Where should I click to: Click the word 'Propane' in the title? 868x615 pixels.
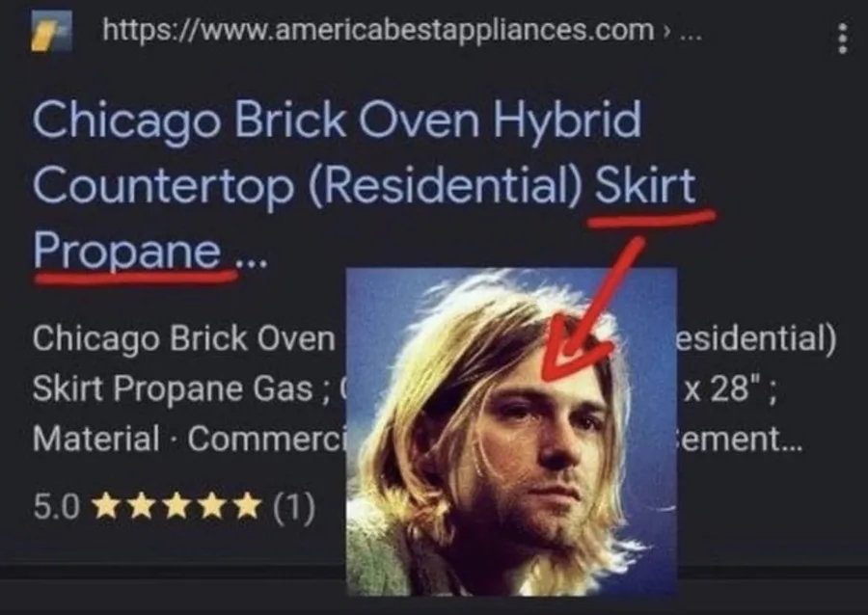[x=126, y=251]
